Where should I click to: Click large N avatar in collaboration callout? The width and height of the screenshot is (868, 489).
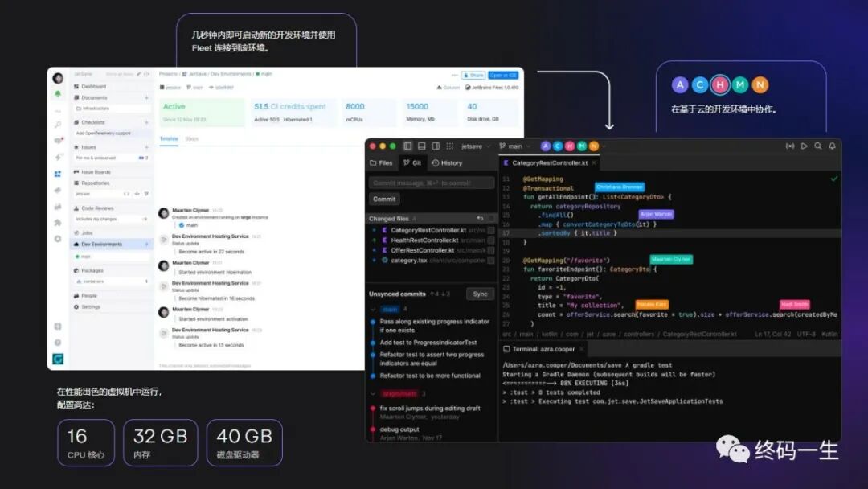(x=760, y=84)
